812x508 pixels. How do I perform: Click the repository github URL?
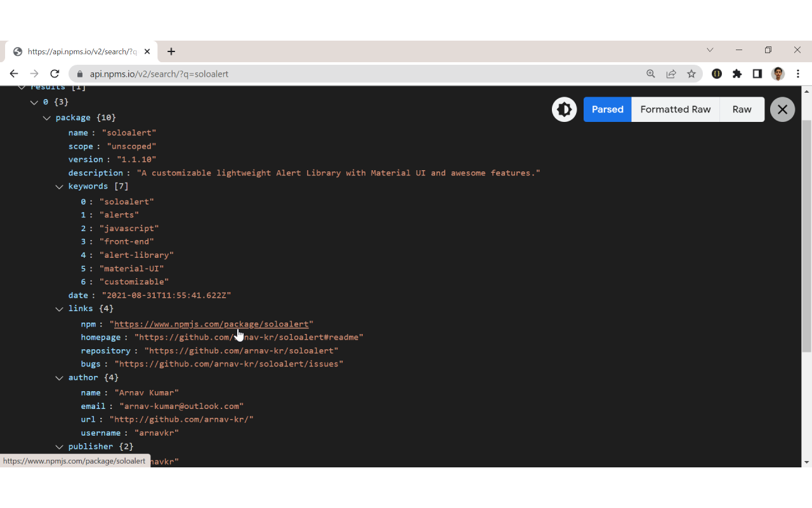coord(241,351)
